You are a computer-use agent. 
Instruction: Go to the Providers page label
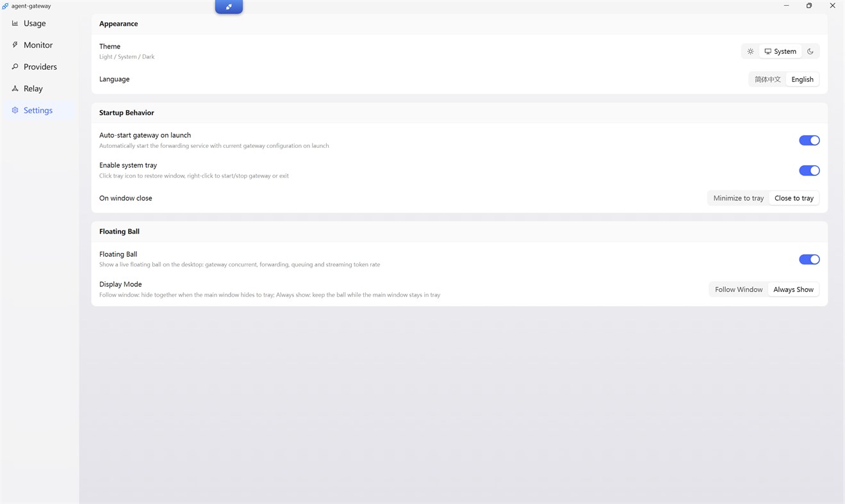tap(40, 67)
